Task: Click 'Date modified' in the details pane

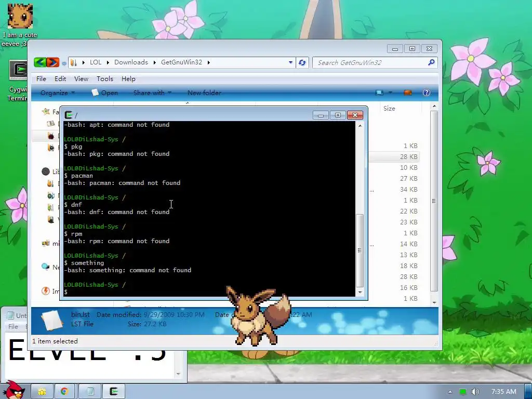Action: click(118, 314)
